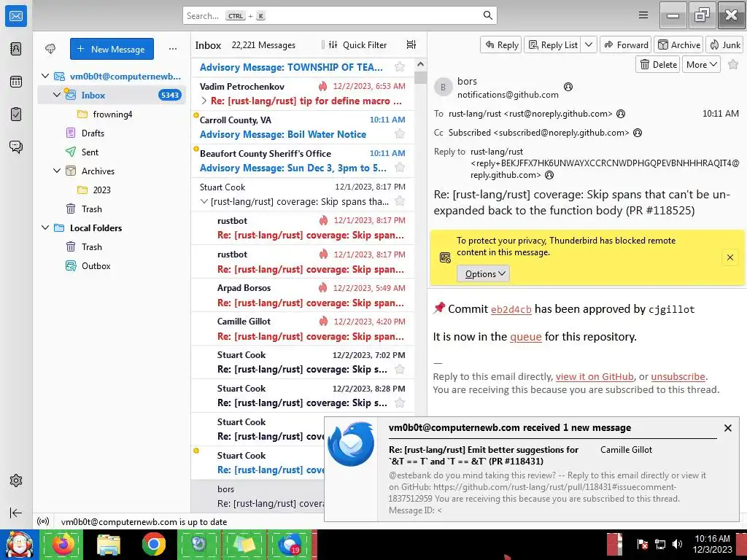The image size is (747, 560).
Task: Star the open bors message
Action: 733,65
